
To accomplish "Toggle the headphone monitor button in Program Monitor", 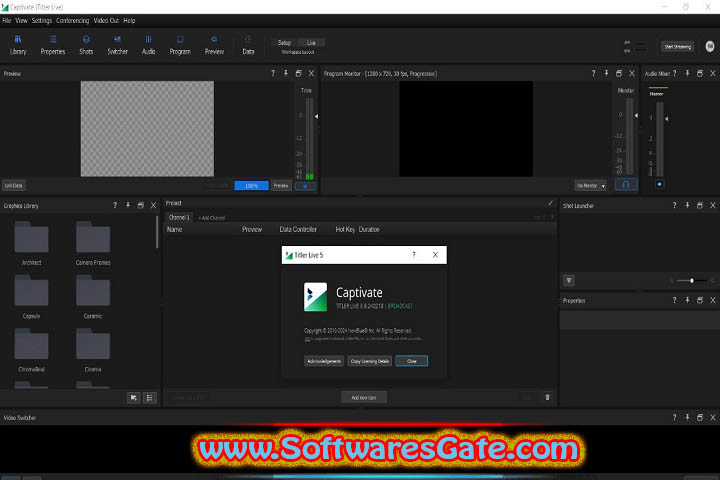I will coord(626,184).
